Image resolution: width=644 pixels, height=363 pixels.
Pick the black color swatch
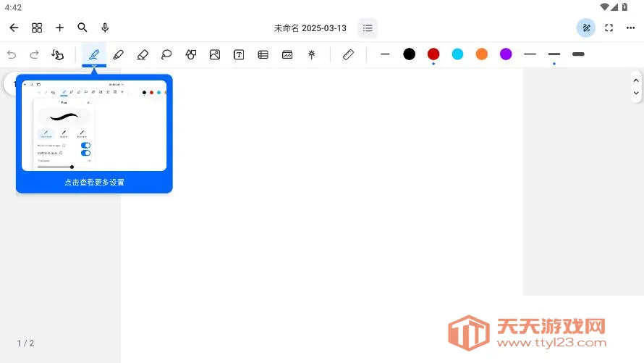click(x=409, y=54)
